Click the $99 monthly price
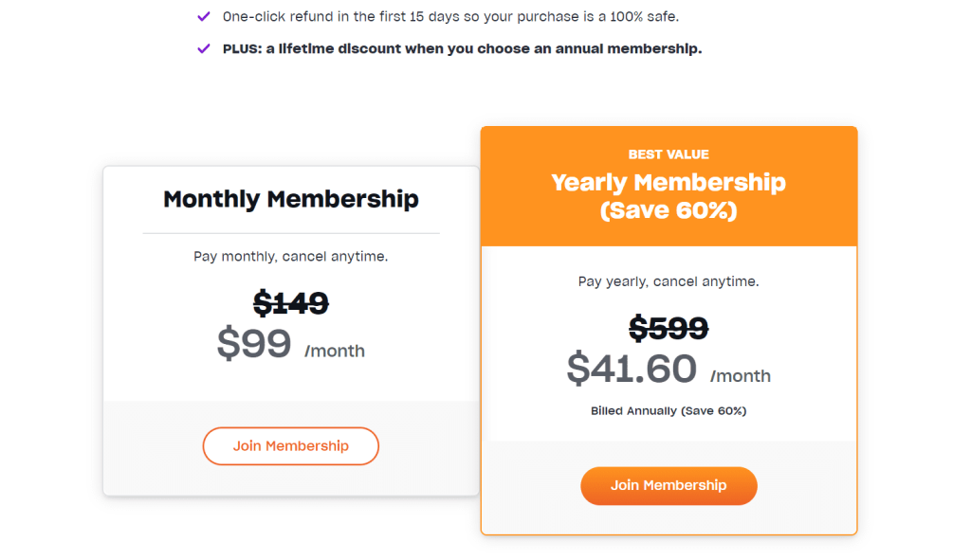This screenshot has height=560, width=971. [x=254, y=344]
